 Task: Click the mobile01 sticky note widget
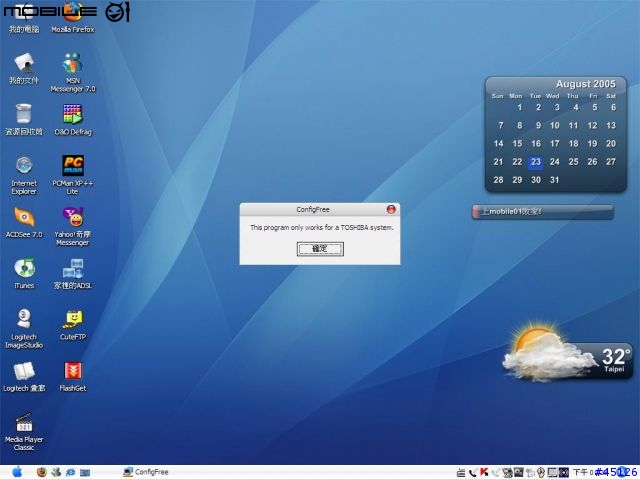coord(543,212)
